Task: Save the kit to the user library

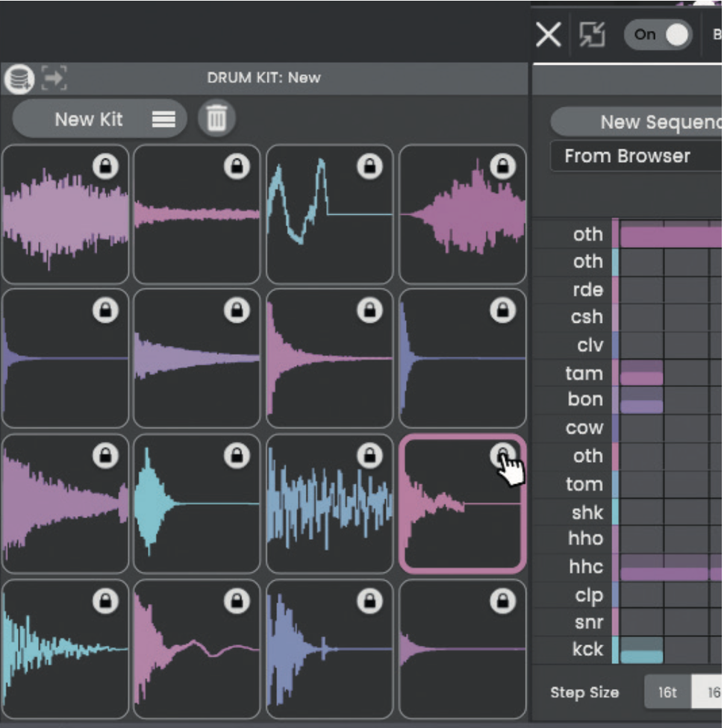Action: pos(18,78)
